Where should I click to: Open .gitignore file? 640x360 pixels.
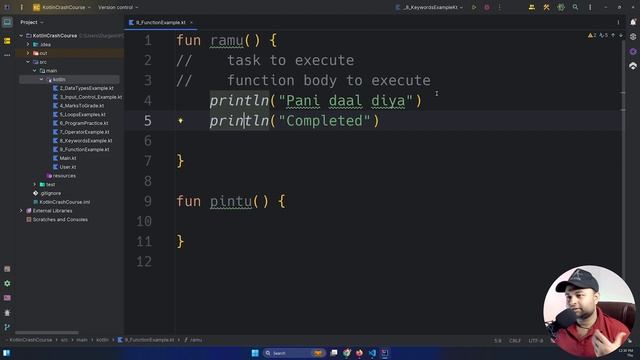[47, 193]
